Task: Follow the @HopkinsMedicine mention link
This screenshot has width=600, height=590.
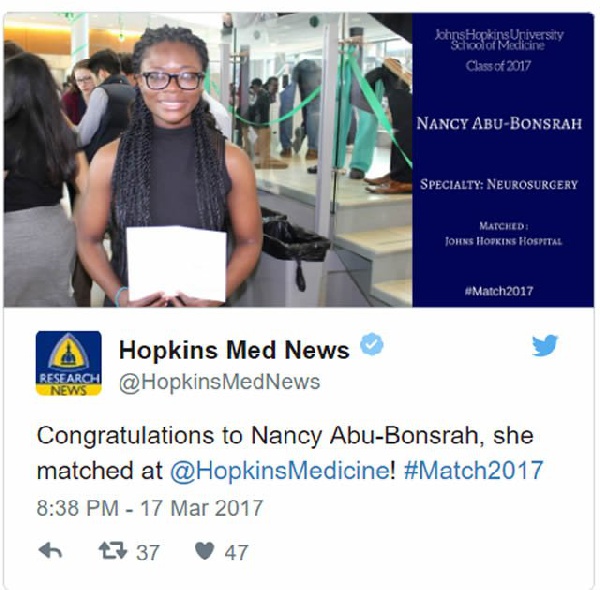Action: [280, 470]
